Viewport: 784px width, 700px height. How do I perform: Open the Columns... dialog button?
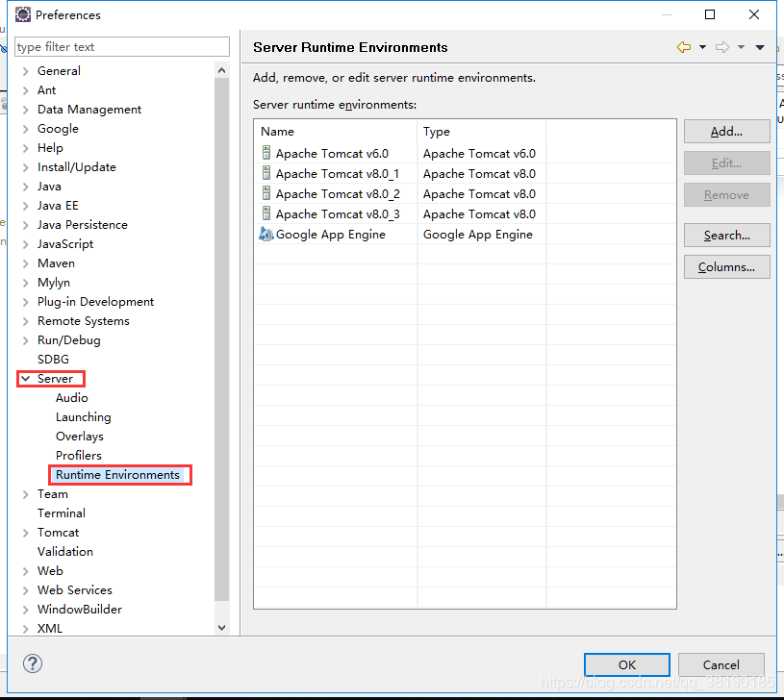pyautogui.click(x=726, y=266)
